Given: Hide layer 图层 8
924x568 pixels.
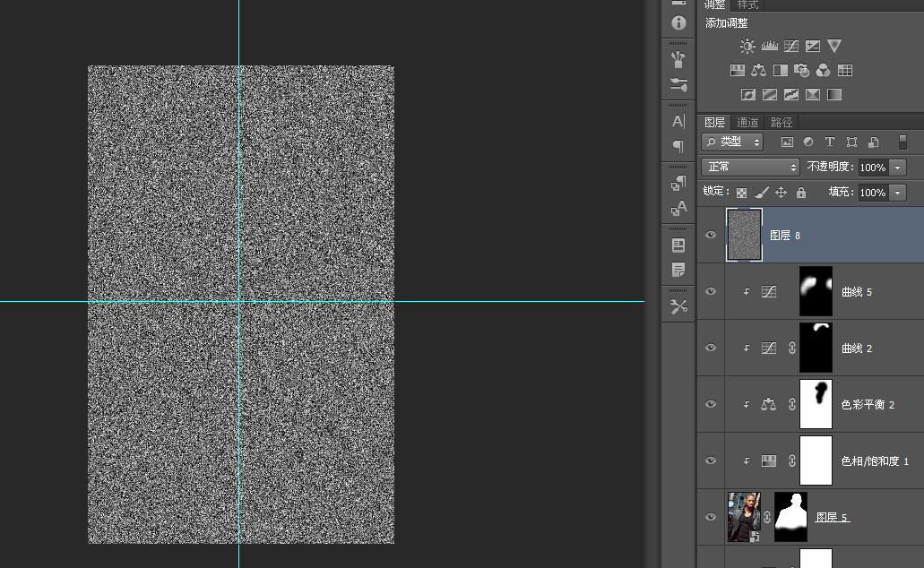Looking at the screenshot, I should coord(711,235).
